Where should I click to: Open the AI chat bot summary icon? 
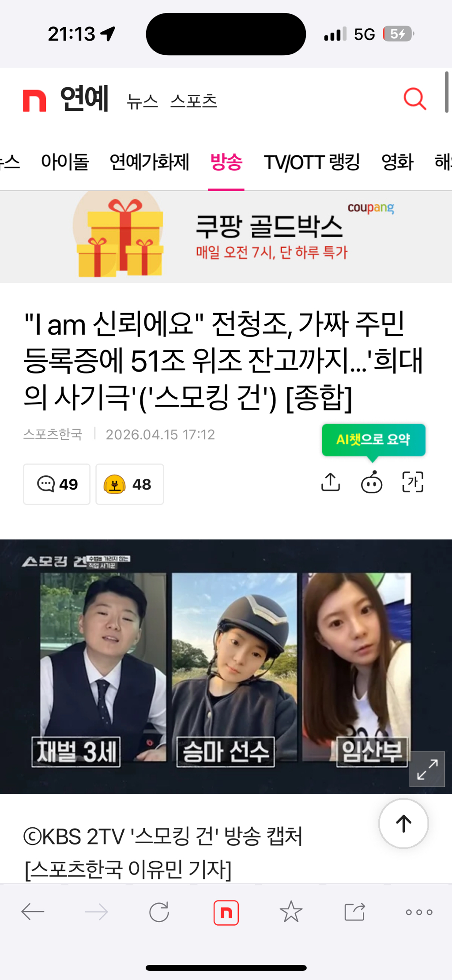coord(372,482)
